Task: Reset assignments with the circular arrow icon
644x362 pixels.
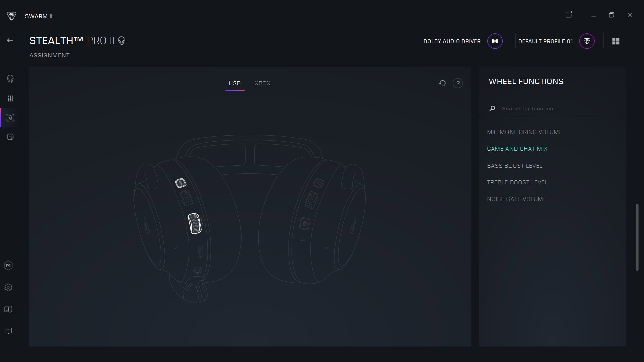Action: coord(442,83)
